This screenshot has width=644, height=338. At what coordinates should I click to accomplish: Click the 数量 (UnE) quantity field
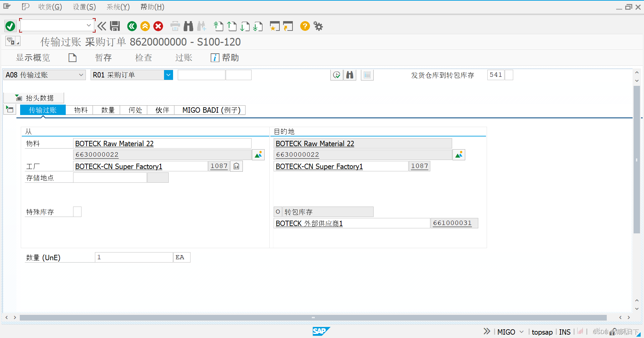click(x=134, y=257)
